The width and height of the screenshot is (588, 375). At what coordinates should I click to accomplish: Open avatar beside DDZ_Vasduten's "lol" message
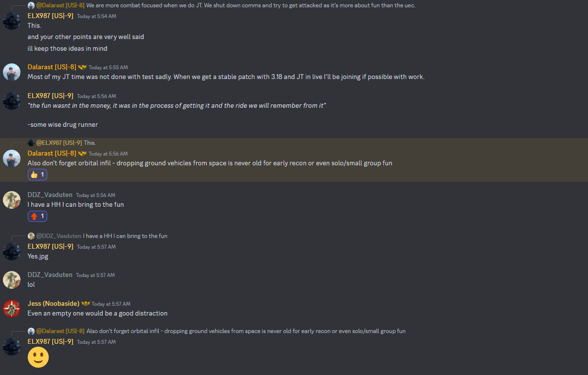click(12, 280)
